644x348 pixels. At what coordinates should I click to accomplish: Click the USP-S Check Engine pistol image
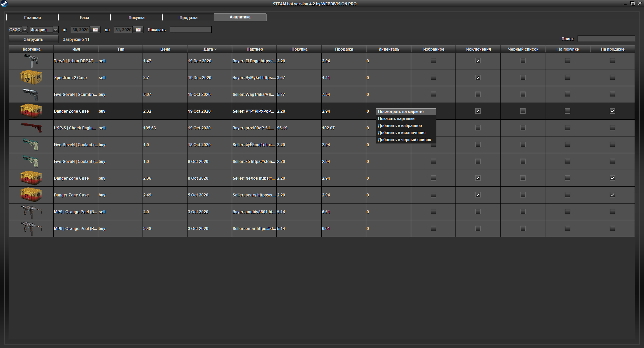32,128
